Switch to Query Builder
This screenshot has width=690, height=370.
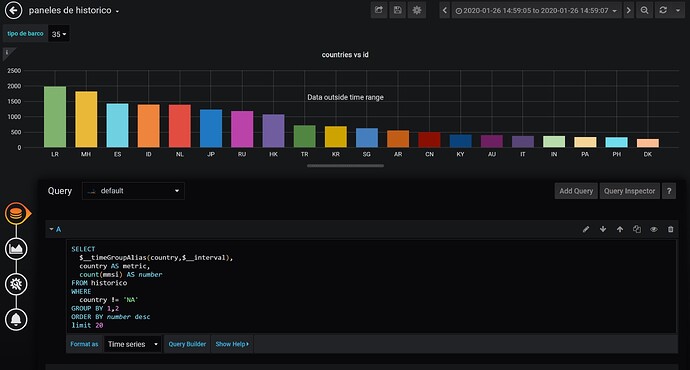[x=187, y=344]
